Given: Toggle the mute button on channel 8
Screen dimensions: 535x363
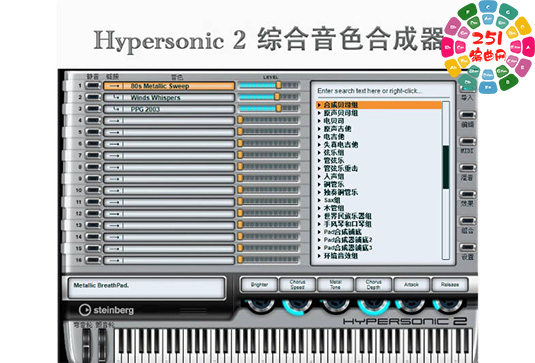Looking at the screenshot, I should pos(93,167).
